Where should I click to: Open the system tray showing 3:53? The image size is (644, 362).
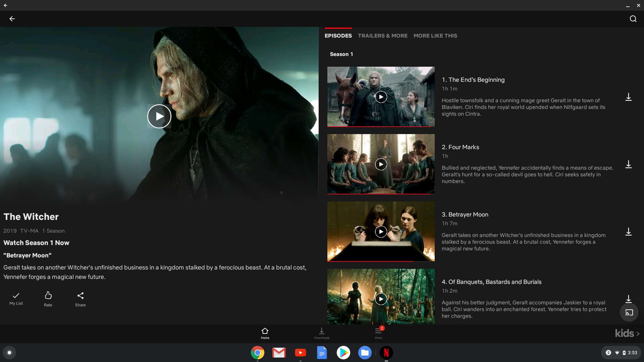pos(621,353)
